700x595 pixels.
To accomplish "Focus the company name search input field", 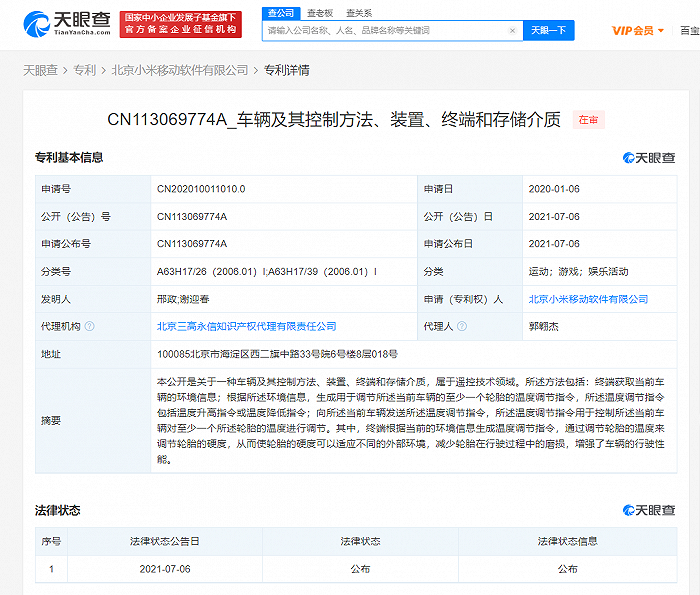I will point(385,31).
